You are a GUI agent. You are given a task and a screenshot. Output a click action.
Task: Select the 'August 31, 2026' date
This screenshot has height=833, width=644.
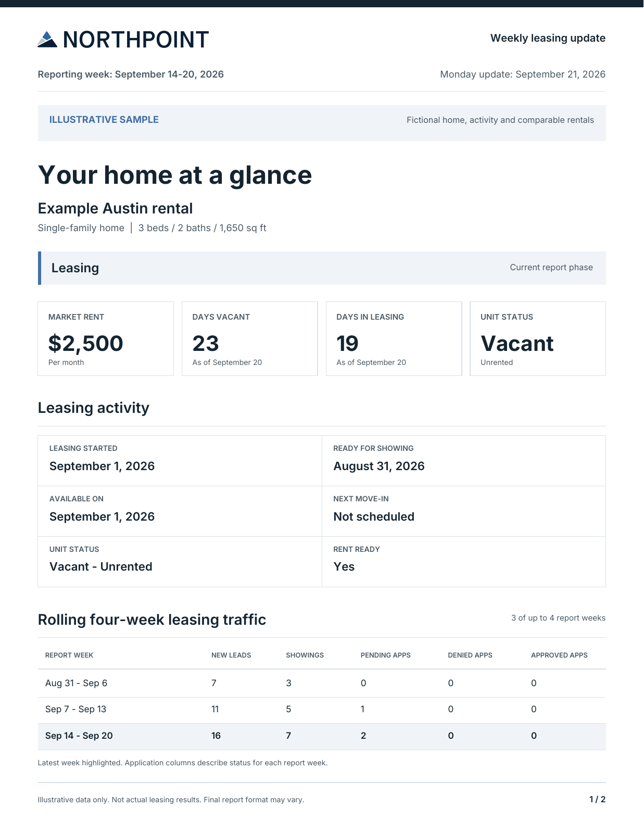[379, 466]
